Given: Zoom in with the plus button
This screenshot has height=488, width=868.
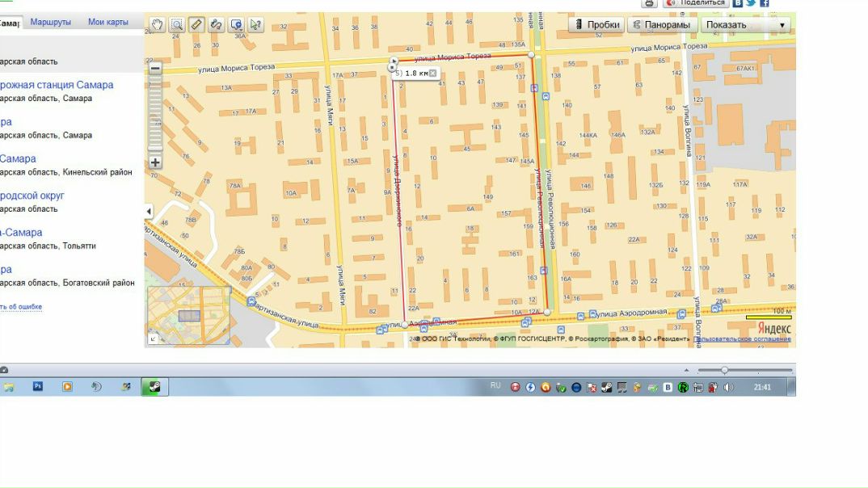Looking at the screenshot, I should 155,162.
